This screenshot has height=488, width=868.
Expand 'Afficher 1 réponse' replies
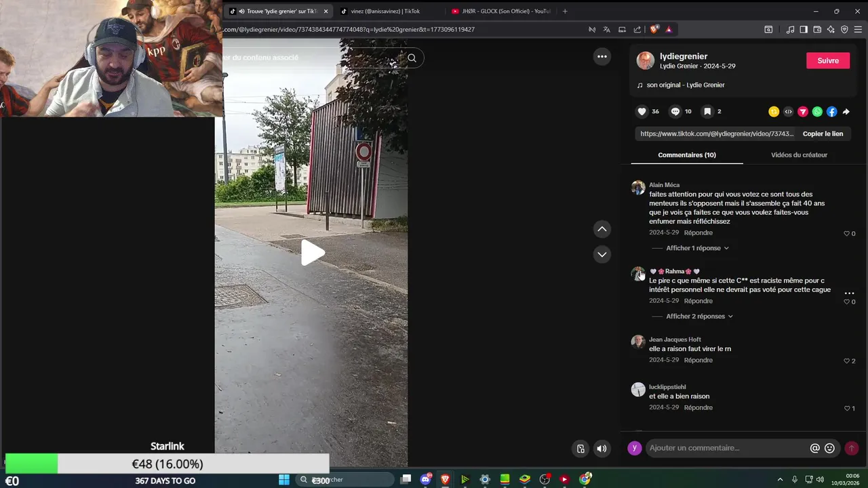click(697, 248)
